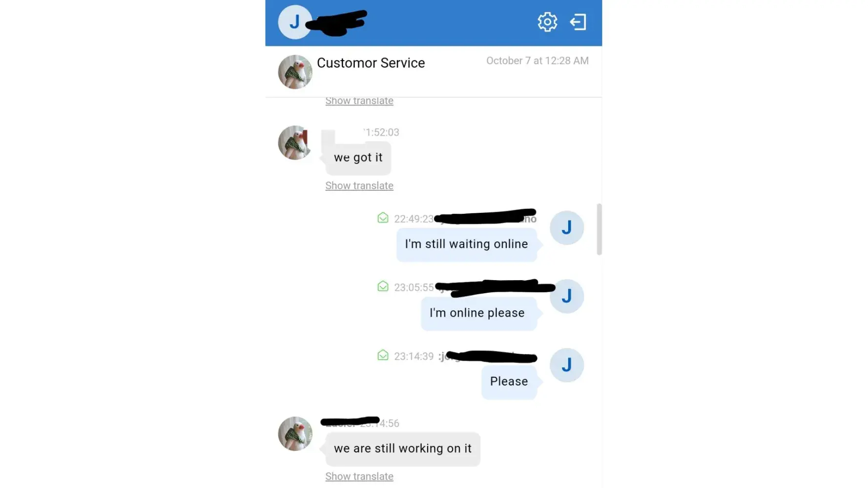Click the chat scrollbar handle
Screen dimensions: 868x488
click(599, 229)
